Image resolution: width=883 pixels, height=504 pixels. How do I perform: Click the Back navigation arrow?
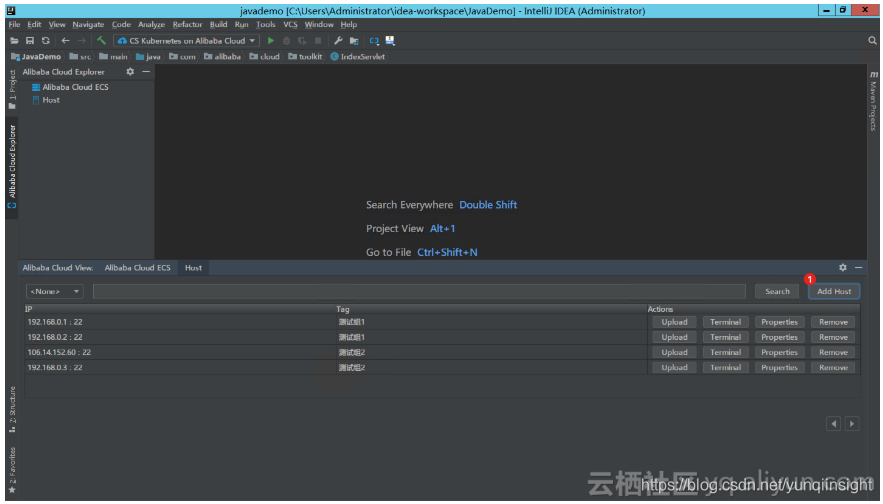pyautogui.click(x=65, y=41)
